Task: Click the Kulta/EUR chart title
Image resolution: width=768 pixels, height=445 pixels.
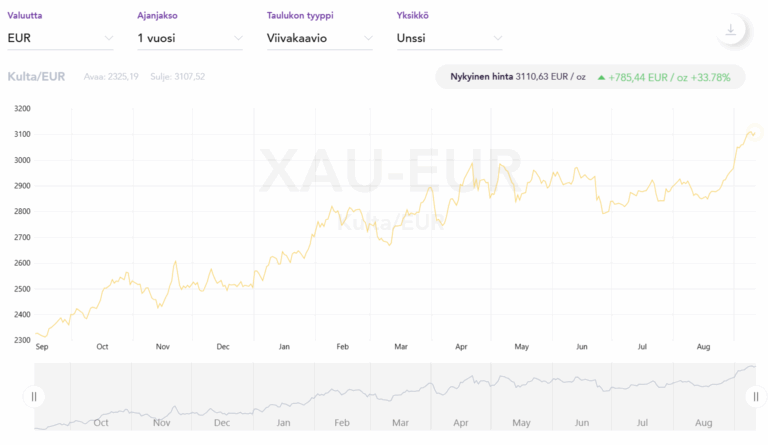Action: click(x=36, y=77)
